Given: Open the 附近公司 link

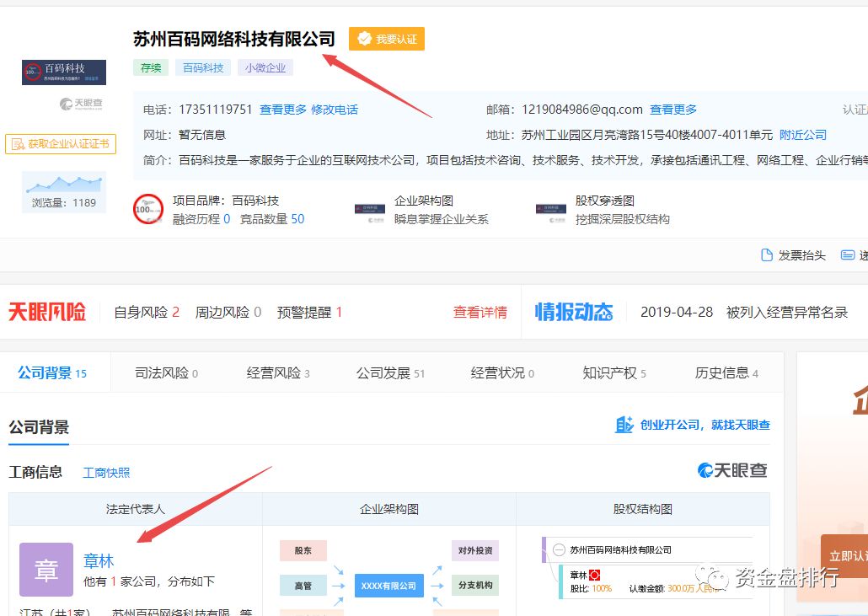Looking at the screenshot, I should pyautogui.click(x=802, y=135).
